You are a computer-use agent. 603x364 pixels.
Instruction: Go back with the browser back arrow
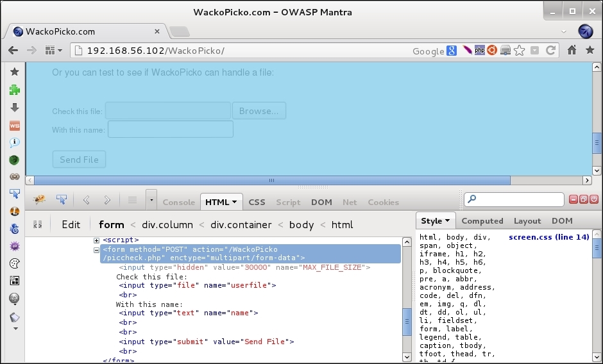click(13, 51)
